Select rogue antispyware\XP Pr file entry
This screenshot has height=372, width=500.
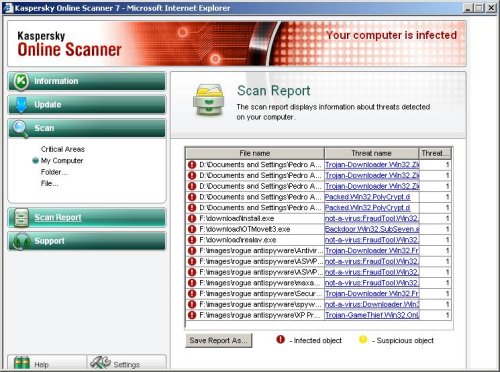click(x=261, y=315)
